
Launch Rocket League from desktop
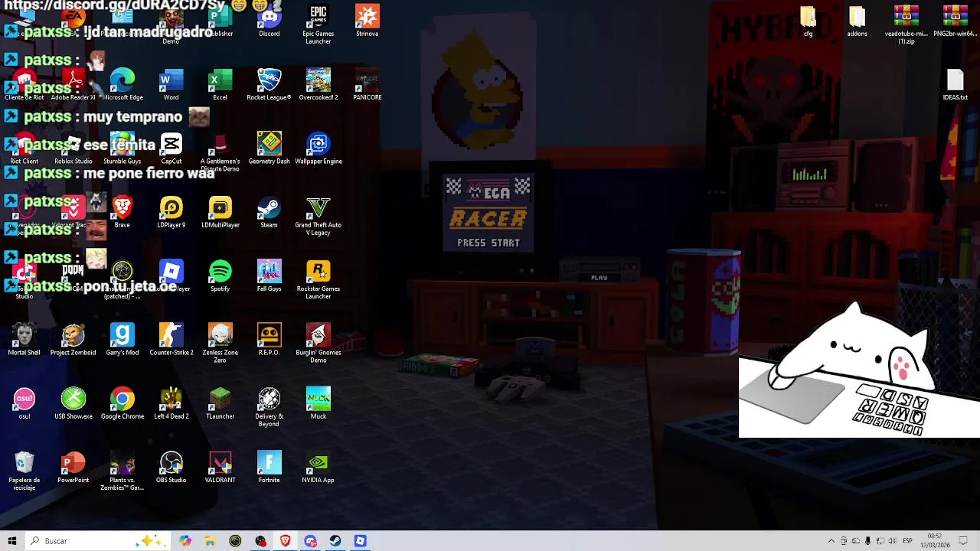pyautogui.click(x=269, y=85)
